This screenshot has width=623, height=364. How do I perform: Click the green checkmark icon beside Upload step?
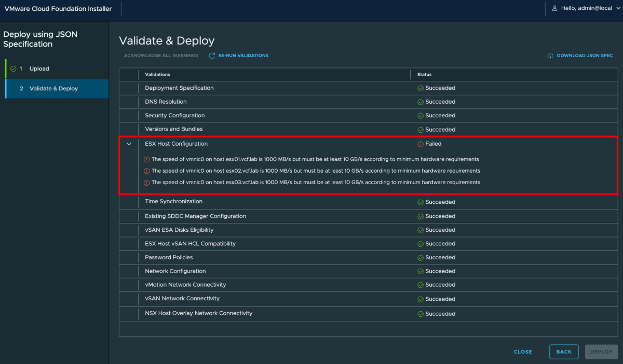pyautogui.click(x=13, y=68)
